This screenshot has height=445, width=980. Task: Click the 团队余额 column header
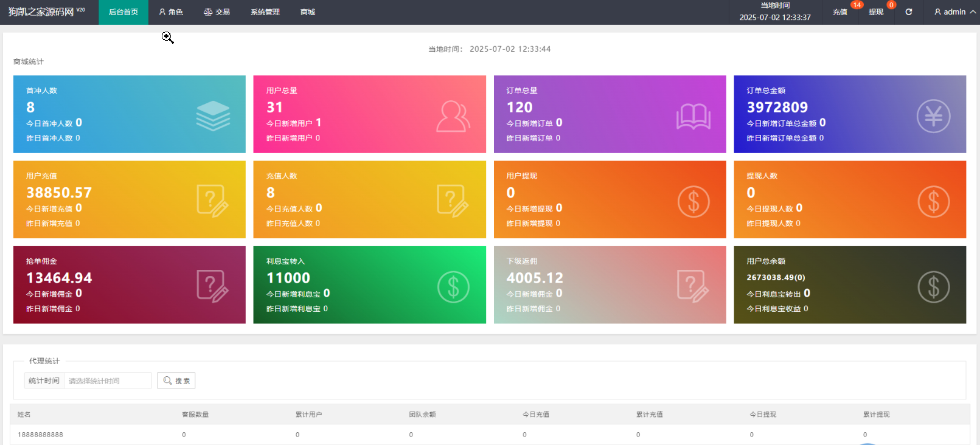pos(422,415)
